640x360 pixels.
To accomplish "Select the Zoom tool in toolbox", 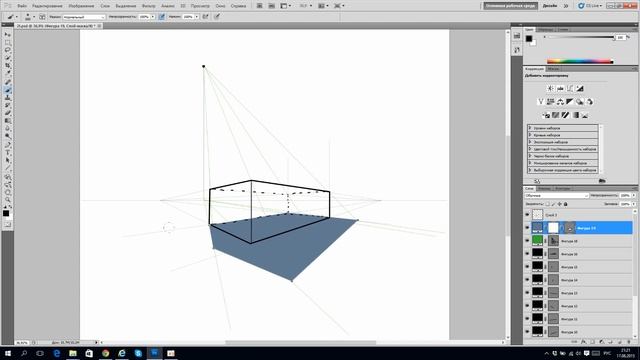I will click(x=7, y=201).
